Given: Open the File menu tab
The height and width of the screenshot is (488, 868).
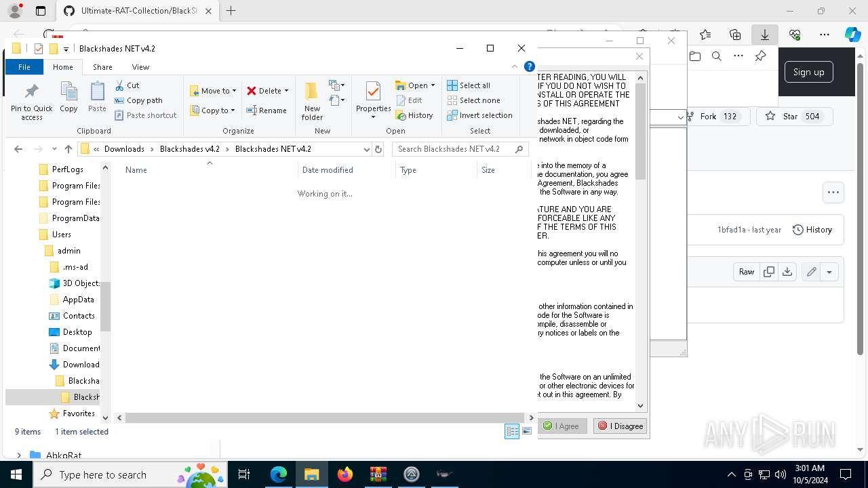Looking at the screenshot, I should click(x=24, y=67).
